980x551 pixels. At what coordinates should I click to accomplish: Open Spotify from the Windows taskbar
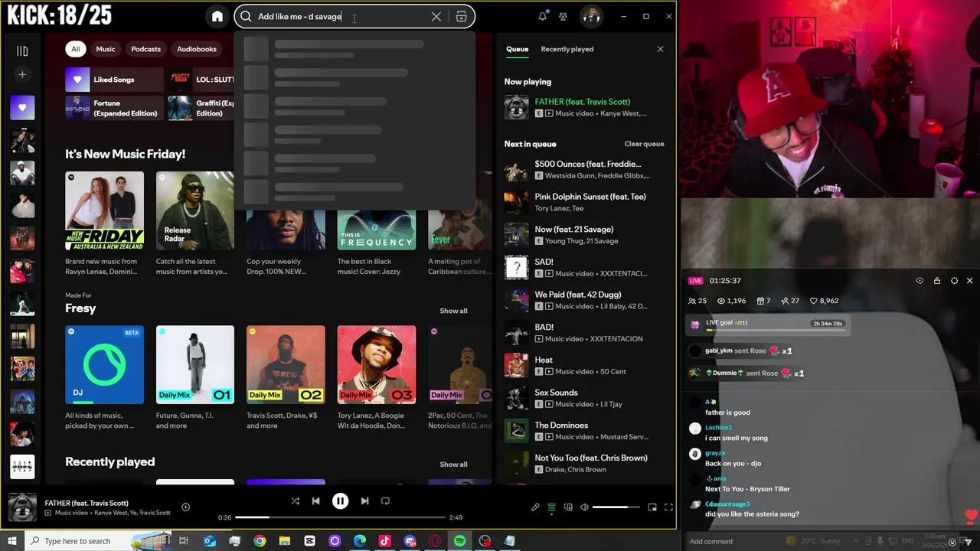(459, 541)
